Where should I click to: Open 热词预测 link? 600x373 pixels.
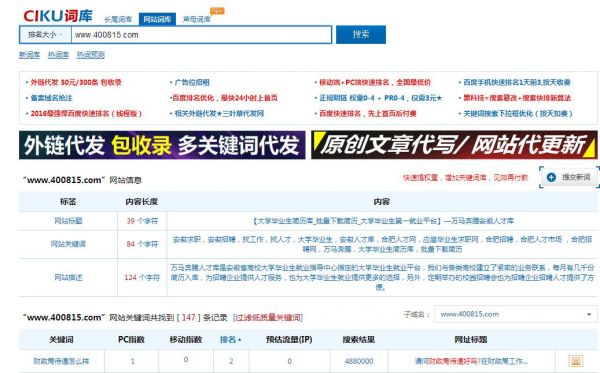click(91, 55)
